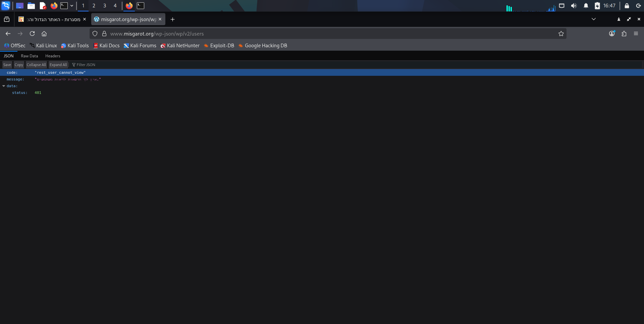Switch to the JSON viewer tab
Viewport: 644px width, 324px height.
[x=9, y=56]
